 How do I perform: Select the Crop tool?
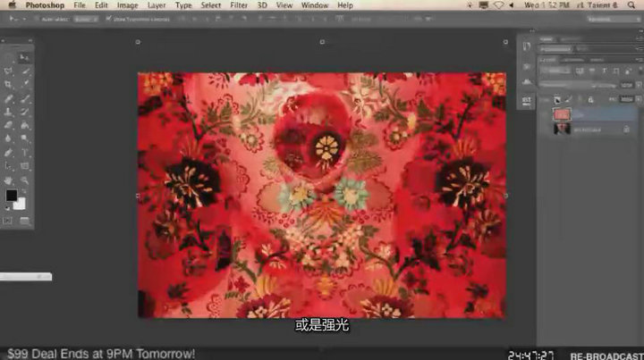(9, 85)
